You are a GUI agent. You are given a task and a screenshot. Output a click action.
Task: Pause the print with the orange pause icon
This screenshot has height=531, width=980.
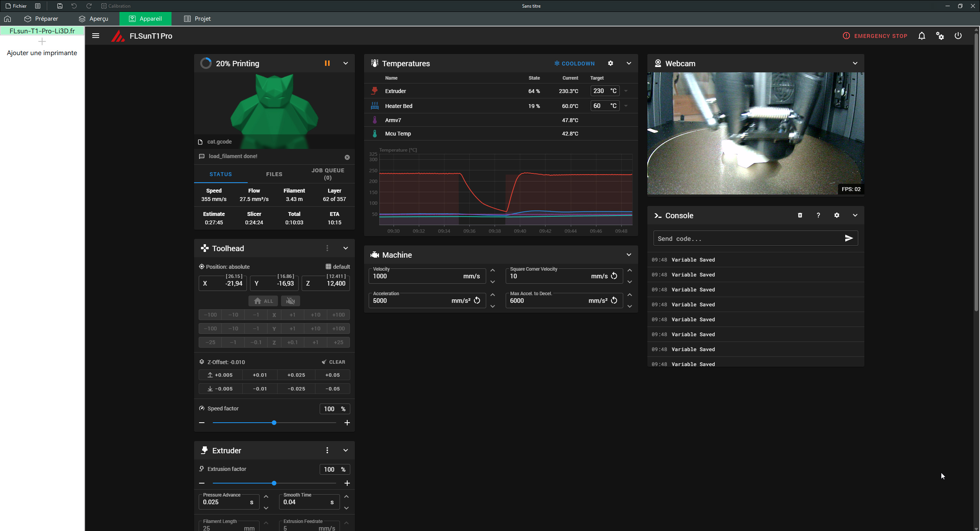tap(327, 63)
